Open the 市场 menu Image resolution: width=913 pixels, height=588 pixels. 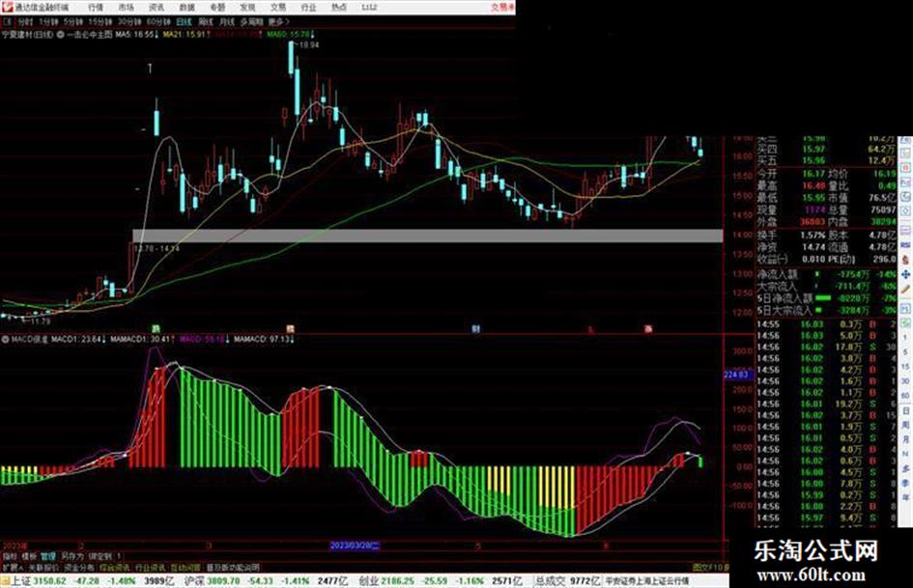(x=126, y=8)
